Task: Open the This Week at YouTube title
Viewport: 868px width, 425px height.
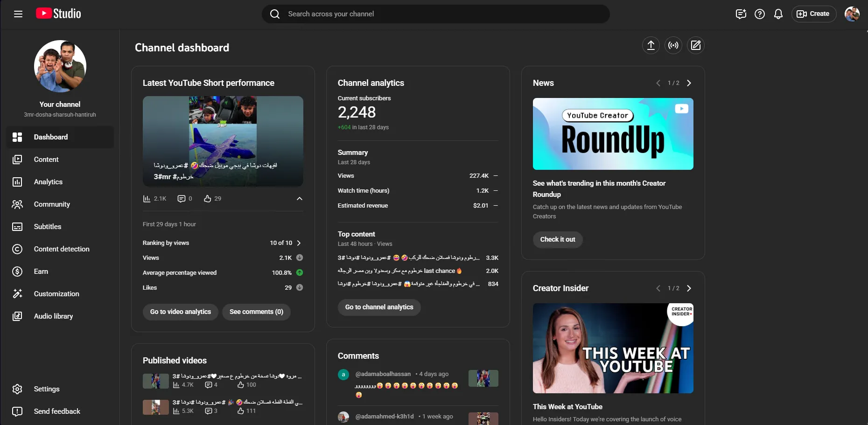Action: point(567,407)
